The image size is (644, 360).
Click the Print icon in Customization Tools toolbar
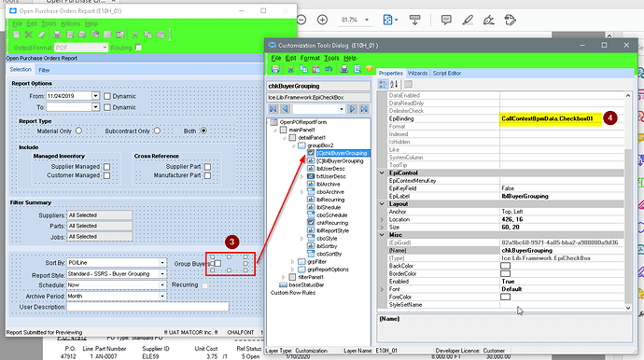344,69
